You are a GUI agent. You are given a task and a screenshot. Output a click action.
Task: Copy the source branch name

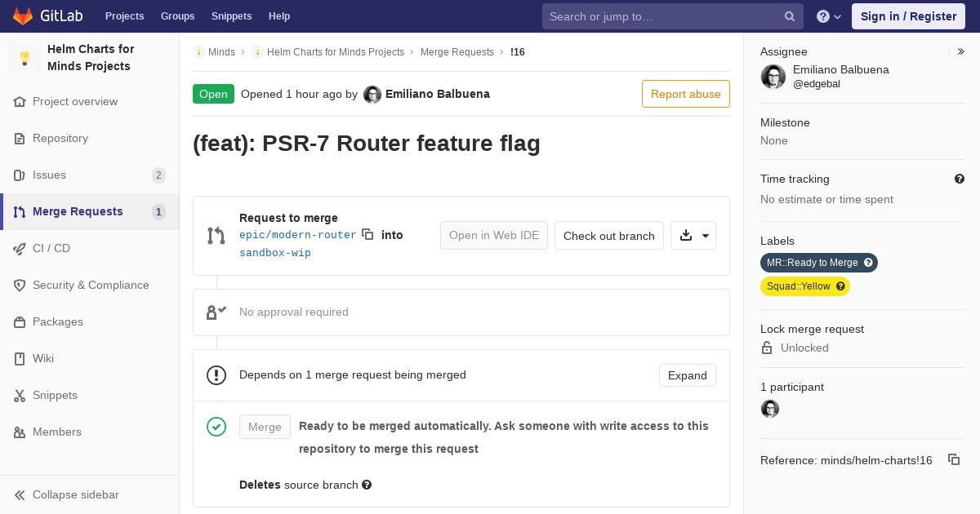pyautogui.click(x=367, y=234)
